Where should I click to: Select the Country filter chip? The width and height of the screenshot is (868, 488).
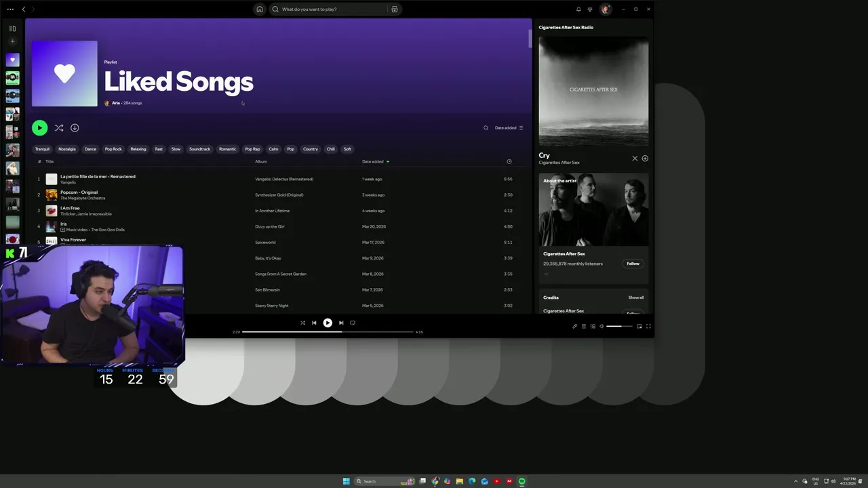(311, 149)
